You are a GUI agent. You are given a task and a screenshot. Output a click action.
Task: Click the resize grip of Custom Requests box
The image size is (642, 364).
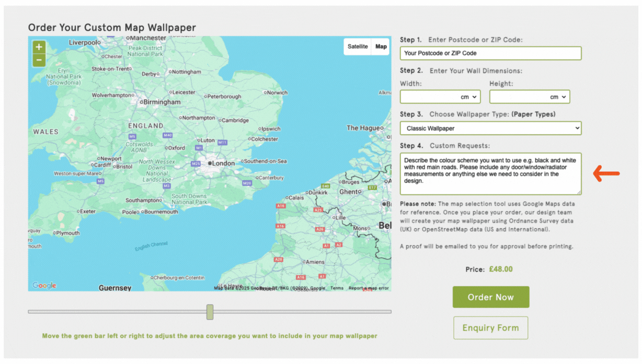(578, 192)
